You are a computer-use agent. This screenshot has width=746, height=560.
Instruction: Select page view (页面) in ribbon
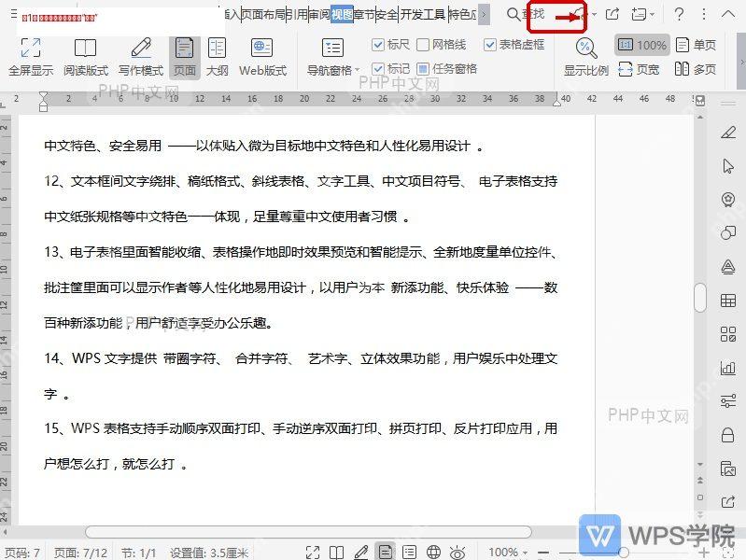[184, 57]
